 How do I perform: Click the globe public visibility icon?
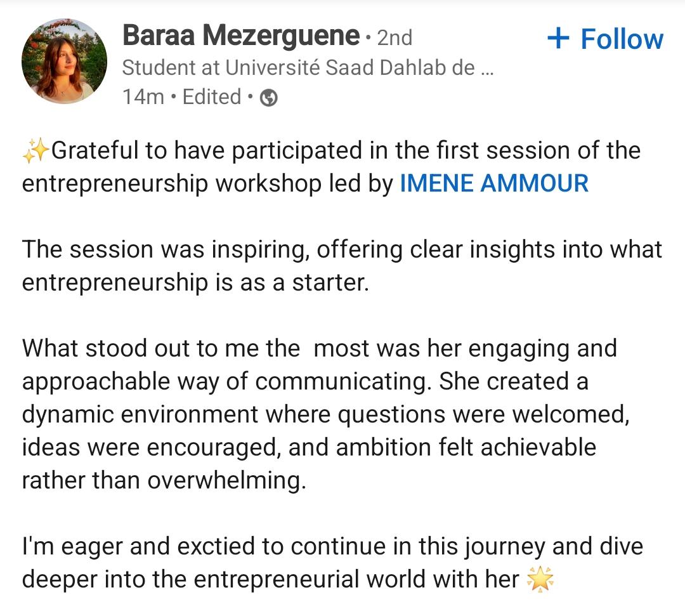pos(269,98)
